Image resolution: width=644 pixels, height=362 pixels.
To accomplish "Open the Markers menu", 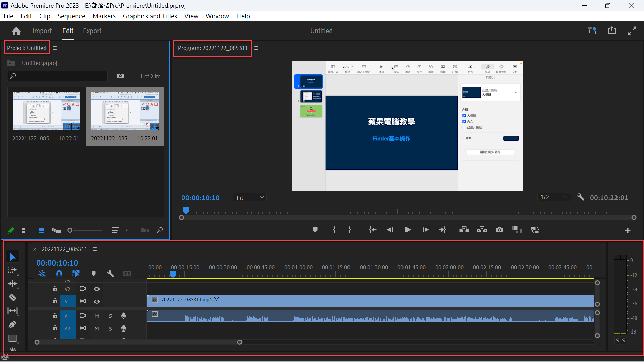I will (x=104, y=16).
